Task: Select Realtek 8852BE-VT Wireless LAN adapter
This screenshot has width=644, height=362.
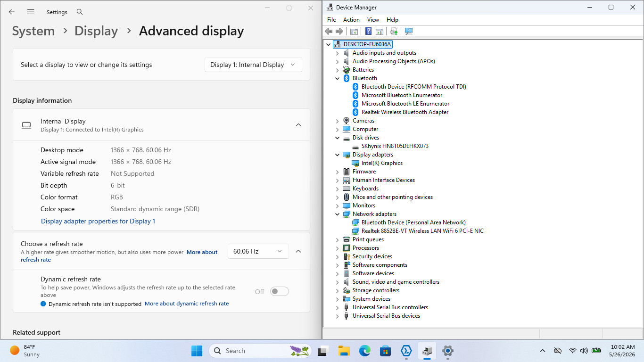Action: [x=422, y=231]
